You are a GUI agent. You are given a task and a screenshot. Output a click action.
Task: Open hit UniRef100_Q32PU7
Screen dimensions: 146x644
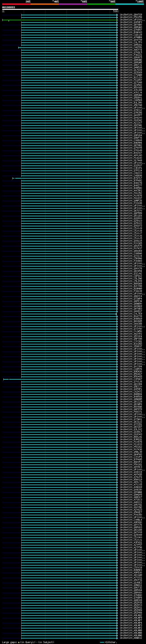(x=131, y=165)
